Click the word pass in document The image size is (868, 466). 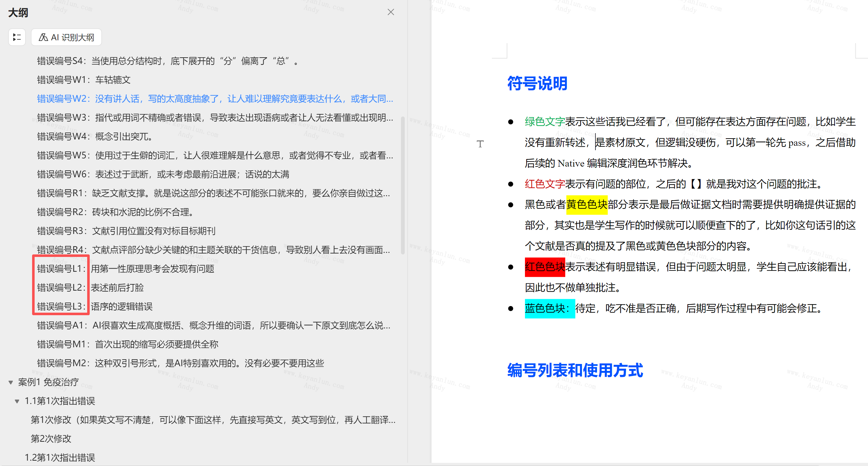coord(797,143)
